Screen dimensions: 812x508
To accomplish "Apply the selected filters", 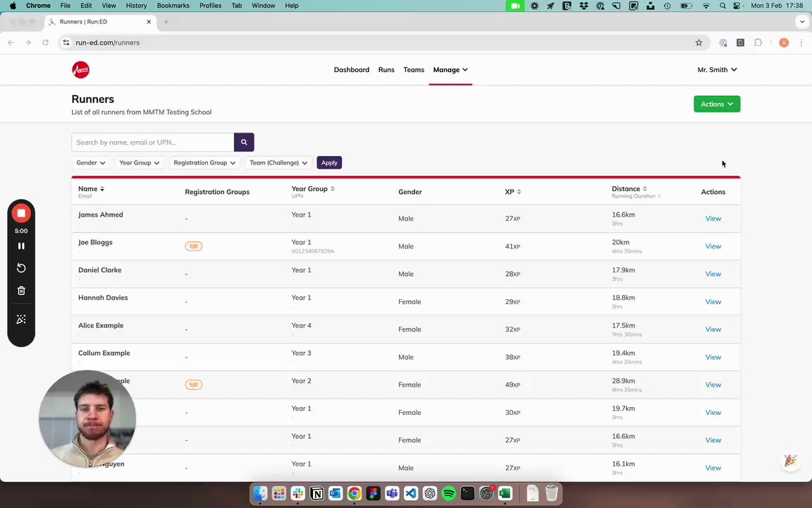I will click(329, 163).
